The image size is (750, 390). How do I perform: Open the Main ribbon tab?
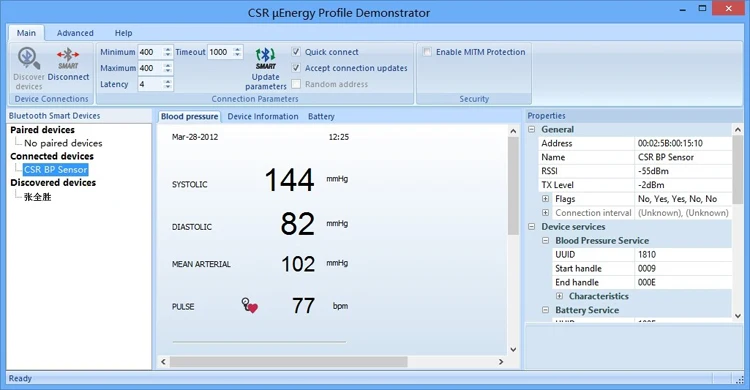(26, 33)
